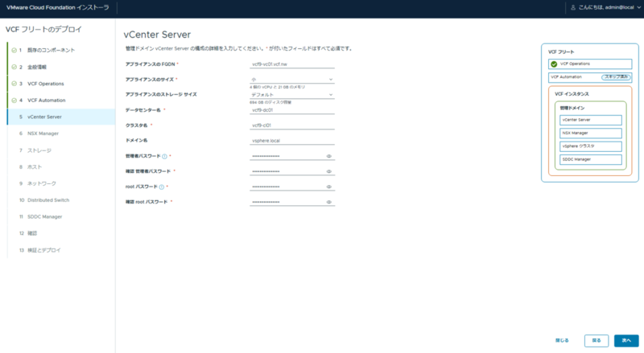
Task: Select step 5 vCenter Server
Action: (x=61, y=117)
